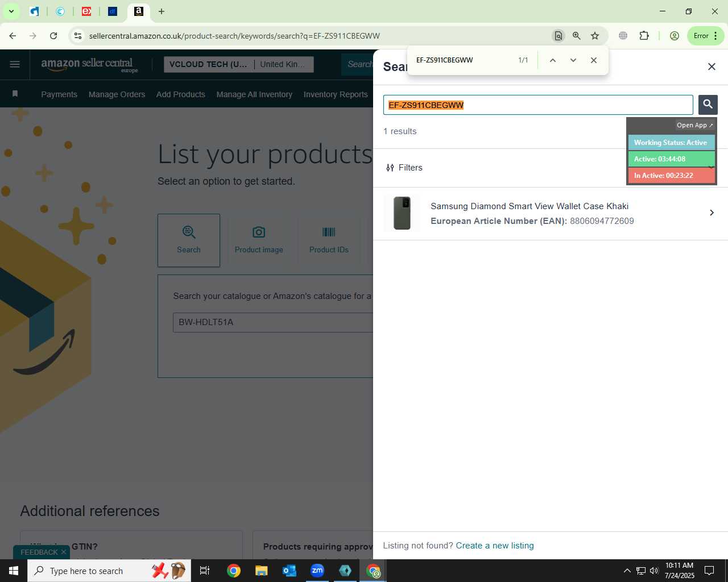Go to next find-in-page match
This screenshot has height=582, width=728.
tap(573, 60)
